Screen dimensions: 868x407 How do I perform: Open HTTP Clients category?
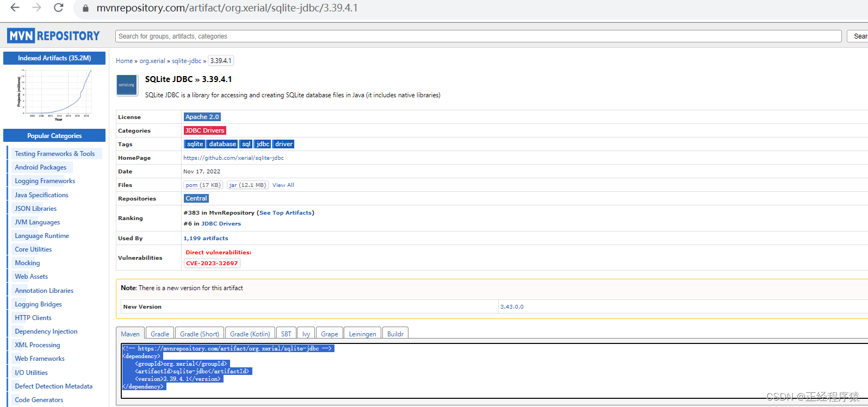pos(33,318)
